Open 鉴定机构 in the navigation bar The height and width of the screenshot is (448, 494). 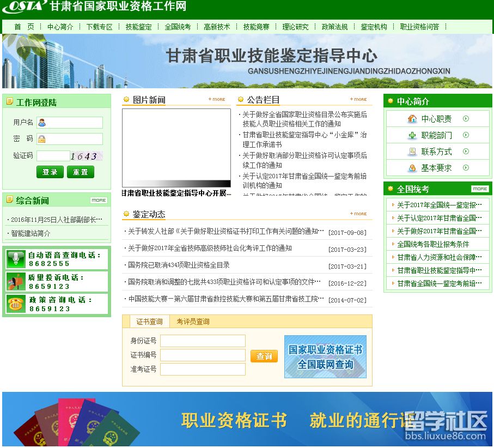374,27
